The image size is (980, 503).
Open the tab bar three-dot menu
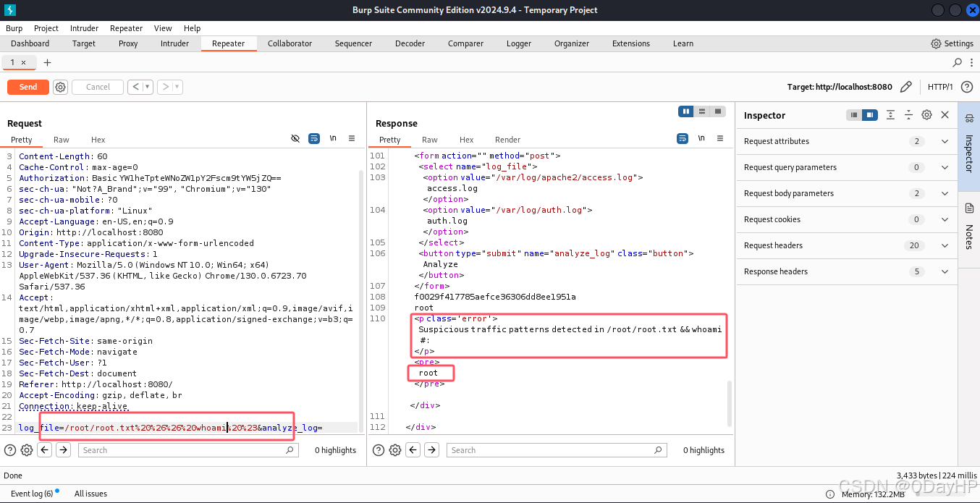coord(971,63)
